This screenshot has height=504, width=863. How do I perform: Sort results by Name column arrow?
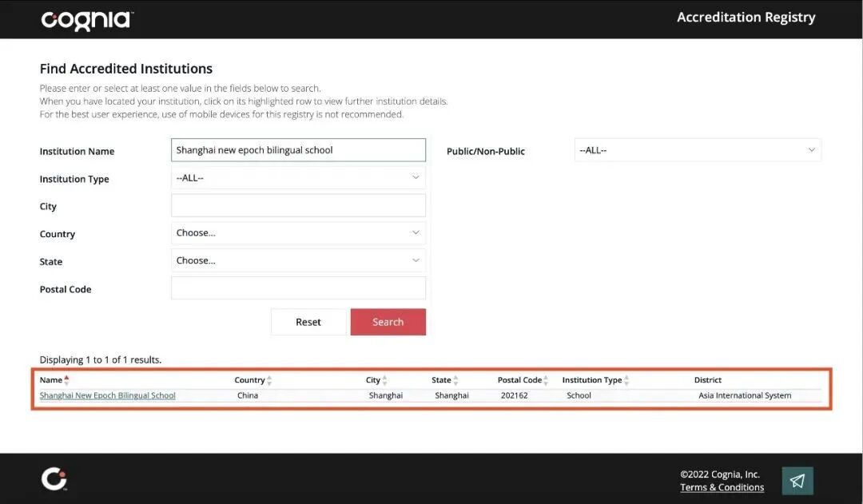[66, 379]
